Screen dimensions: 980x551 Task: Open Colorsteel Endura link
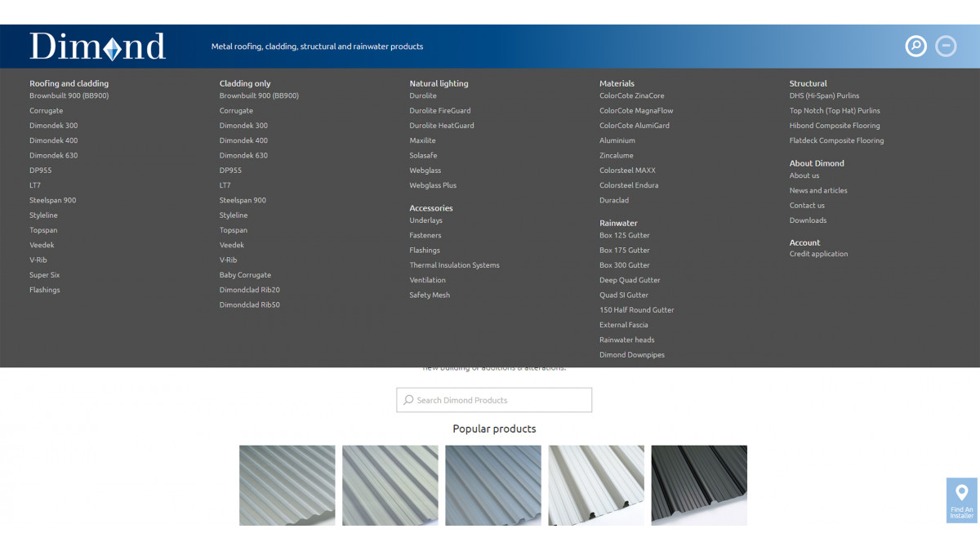629,185
